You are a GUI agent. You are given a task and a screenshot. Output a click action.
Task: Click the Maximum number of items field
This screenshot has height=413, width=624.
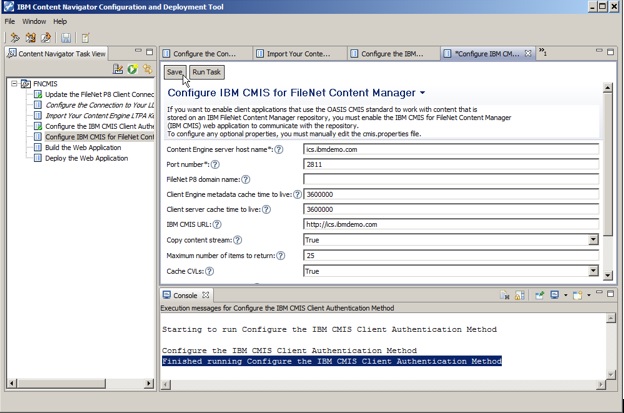pos(451,255)
